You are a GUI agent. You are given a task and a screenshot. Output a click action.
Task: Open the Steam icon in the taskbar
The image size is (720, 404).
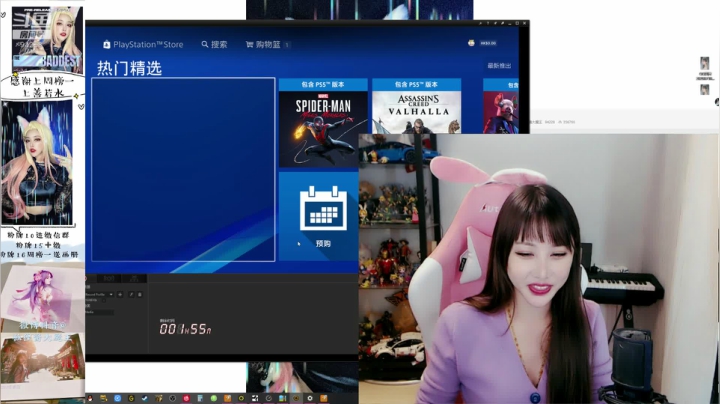145,398
